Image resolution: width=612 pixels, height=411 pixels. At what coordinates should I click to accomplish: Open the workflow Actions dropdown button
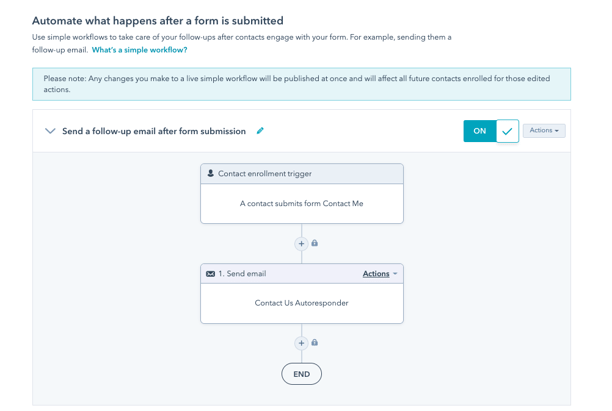(544, 130)
